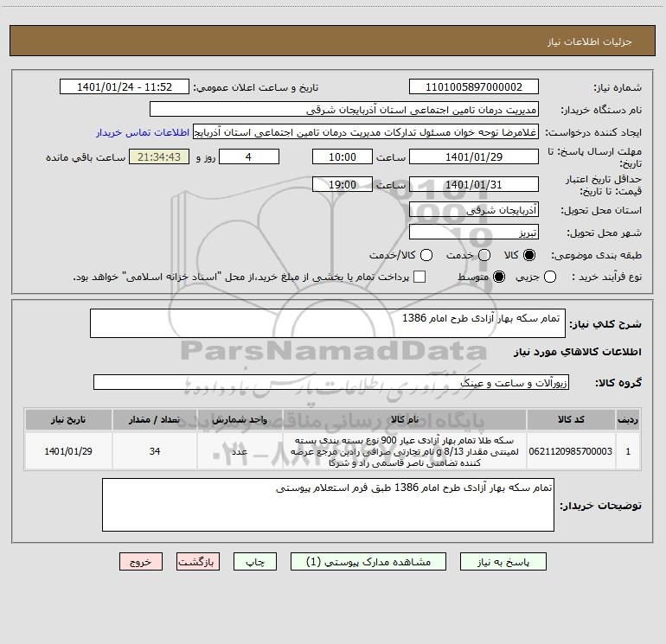The image size is (666, 644).
Task: Click the response deadline date 1401/01/29 field
Action: [x=474, y=156]
